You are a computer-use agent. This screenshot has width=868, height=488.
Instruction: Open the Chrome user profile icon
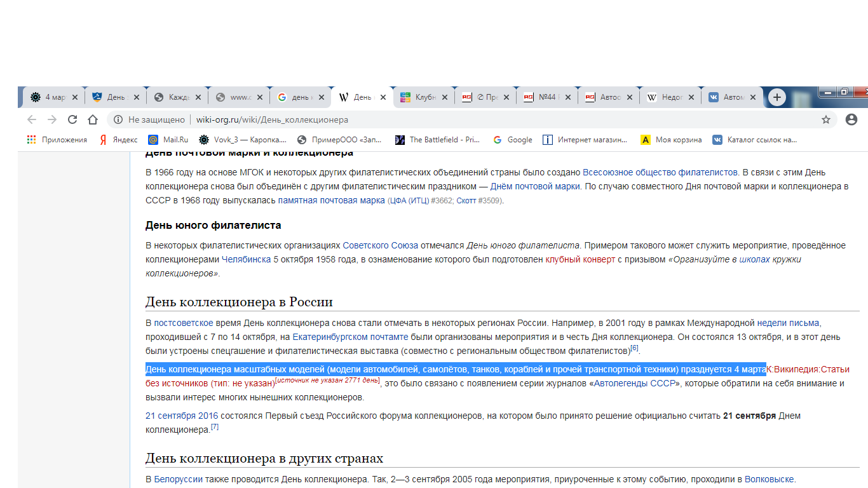pos(851,119)
